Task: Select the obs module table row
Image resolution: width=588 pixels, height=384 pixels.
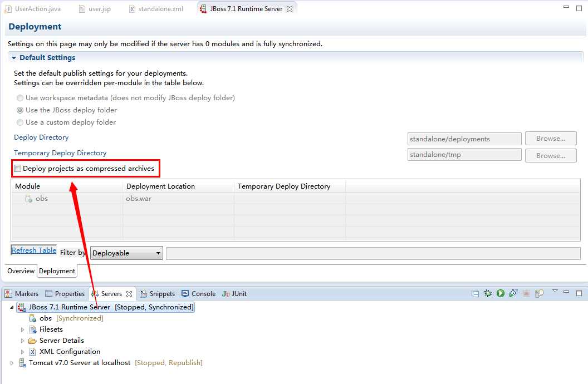Action: click(x=296, y=199)
